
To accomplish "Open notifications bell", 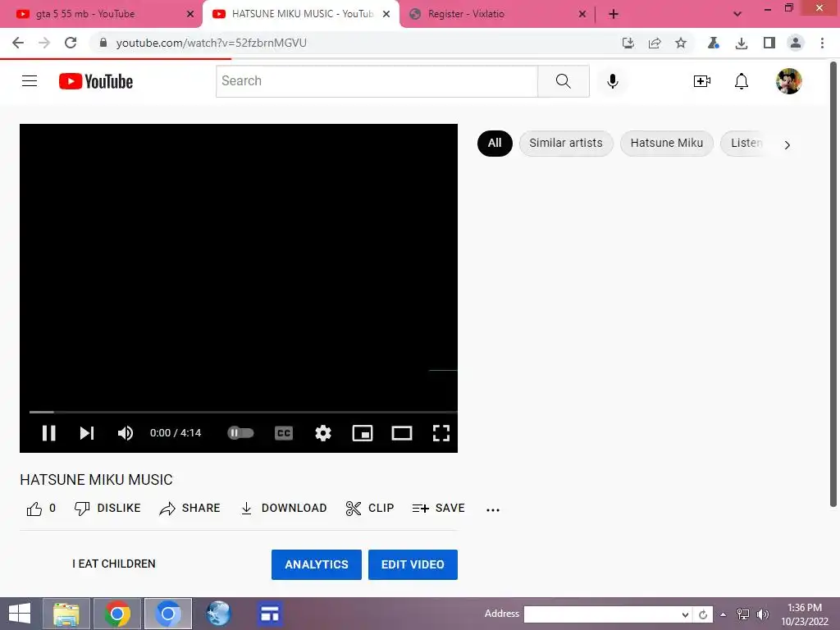I will pos(742,81).
